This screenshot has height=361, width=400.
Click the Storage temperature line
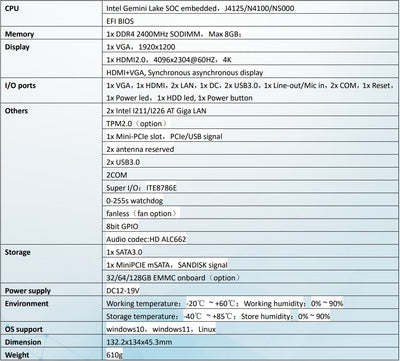pyautogui.click(x=218, y=316)
